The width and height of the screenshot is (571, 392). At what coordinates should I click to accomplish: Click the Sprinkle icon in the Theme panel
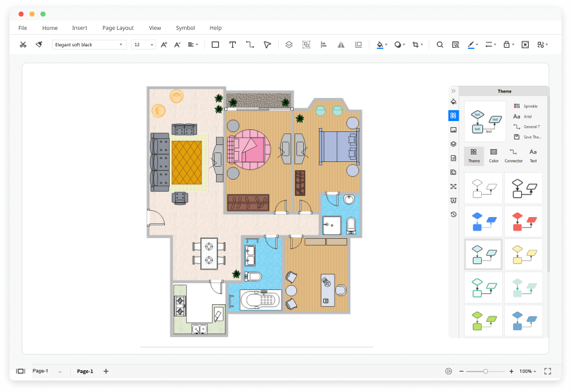click(x=516, y=106)
